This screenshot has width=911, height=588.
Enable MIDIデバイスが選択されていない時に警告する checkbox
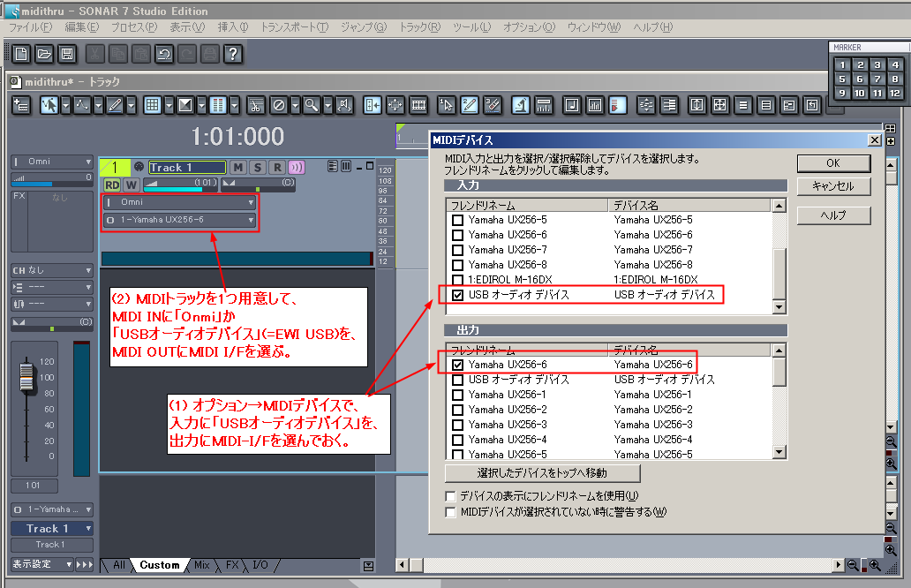click(x=450, y=512)
